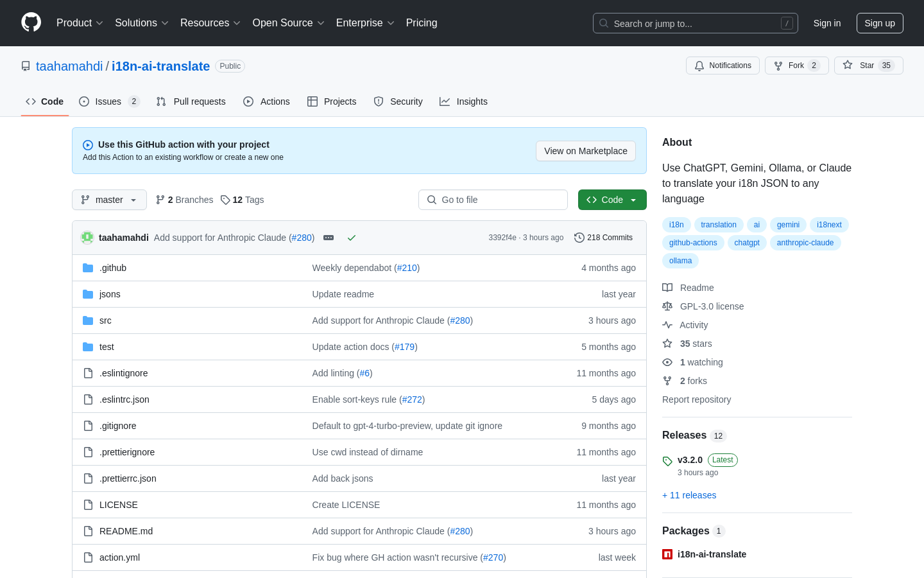Switch to the Security tab
Screen dimensions: 924x578
pyautogui.click(x=398, y=101)
